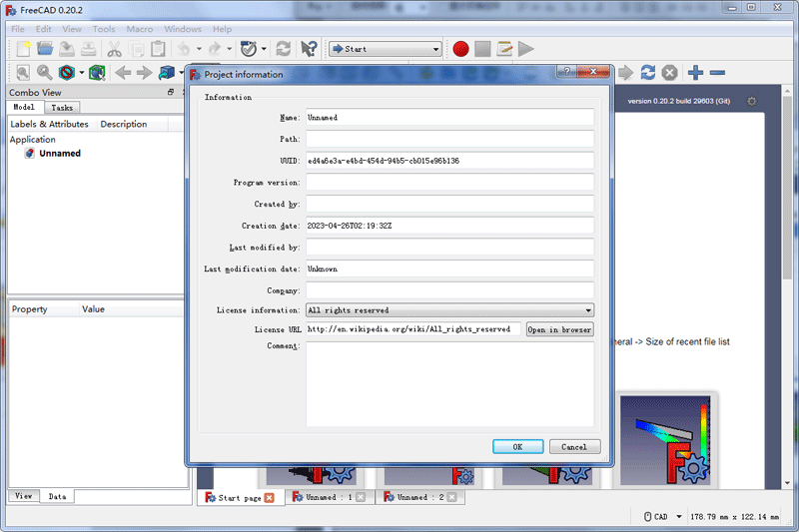Click the blue plus zoom in icon
This screenshot has height=532, width=799.
point(696,73)
